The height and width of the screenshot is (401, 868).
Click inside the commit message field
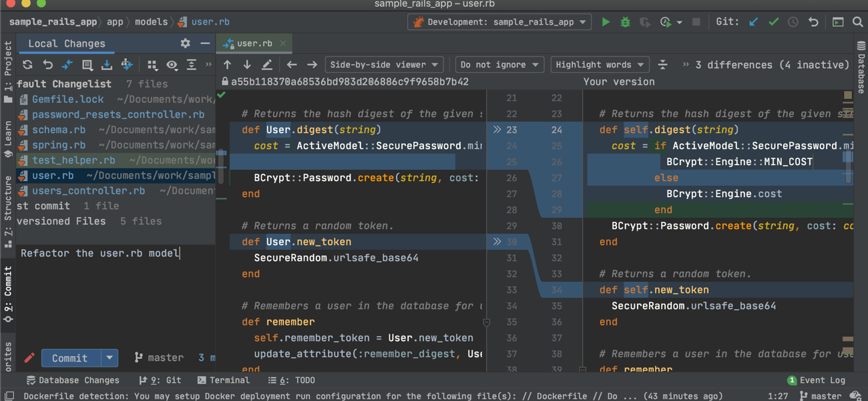[100, 253]
